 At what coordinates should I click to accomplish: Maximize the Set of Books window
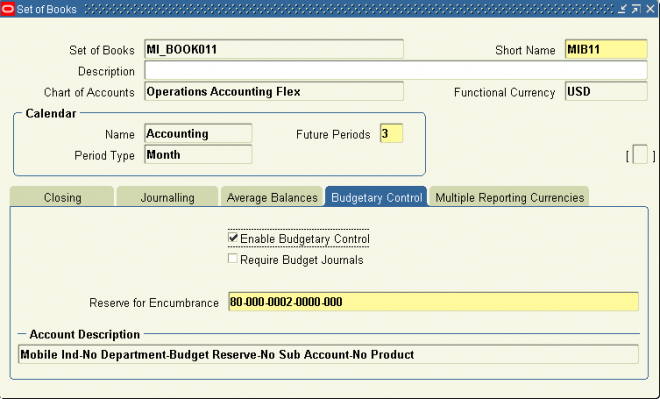(x=636, y=9)
